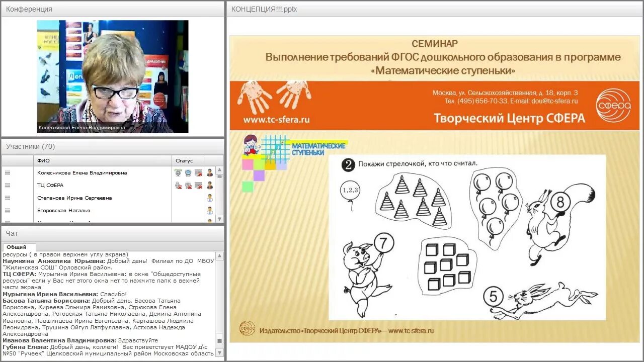Viewport: 644px width, 362px height.
Task: Click disabled webcam icon for ТЦ СФЕРА
Action: tap(188, 185)
